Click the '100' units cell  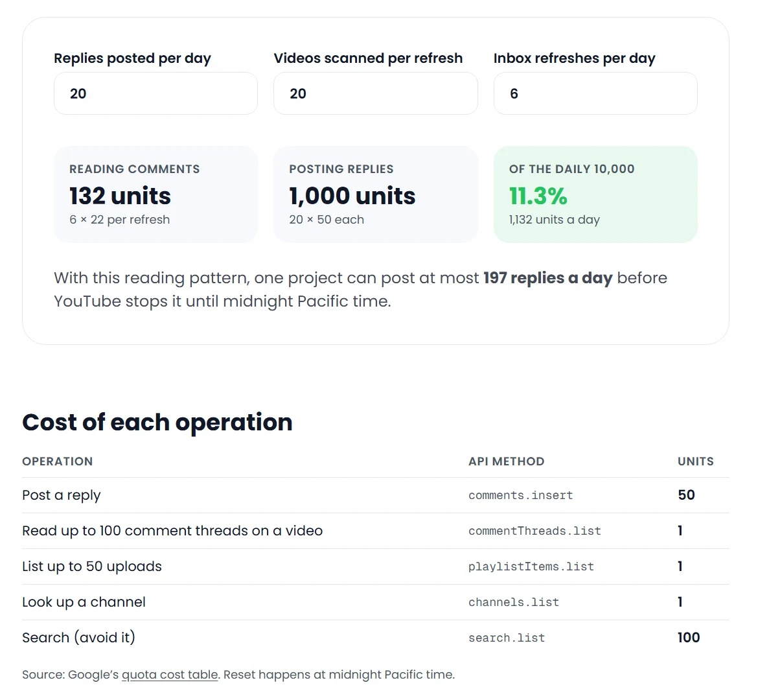tap(689, 638)
